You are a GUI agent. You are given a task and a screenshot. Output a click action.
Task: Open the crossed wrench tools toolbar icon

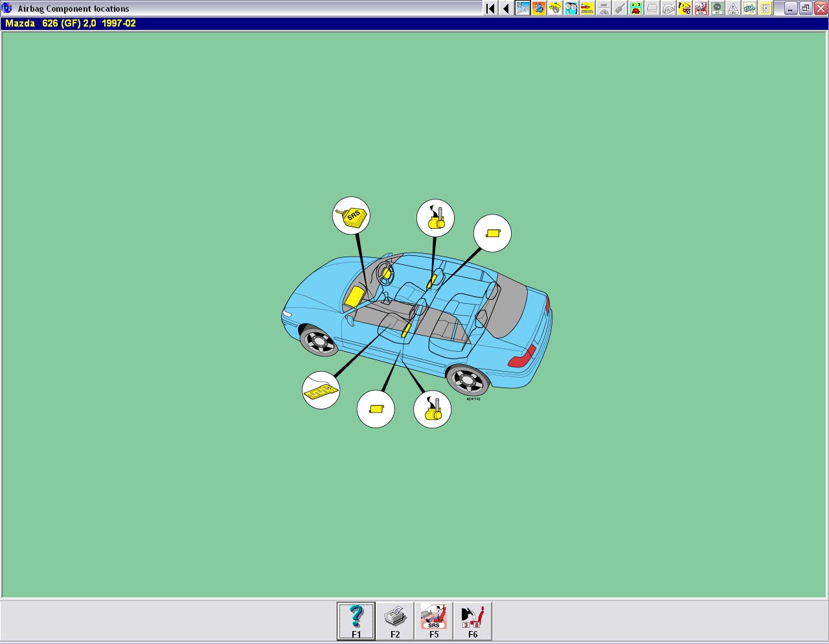[x=523, y=8]
